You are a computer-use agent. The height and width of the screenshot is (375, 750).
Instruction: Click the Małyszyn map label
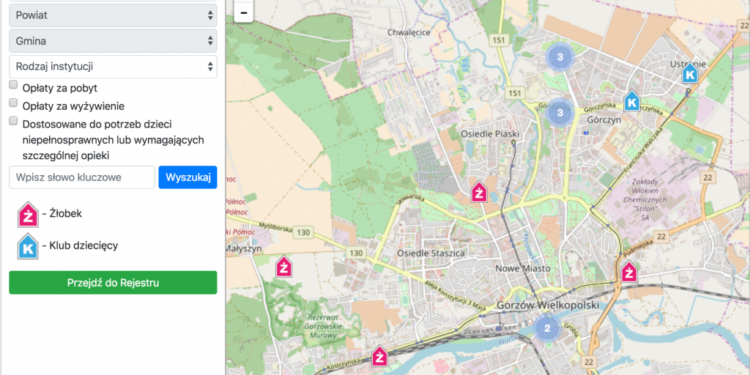pyautogui.click(x=243, y=248)
